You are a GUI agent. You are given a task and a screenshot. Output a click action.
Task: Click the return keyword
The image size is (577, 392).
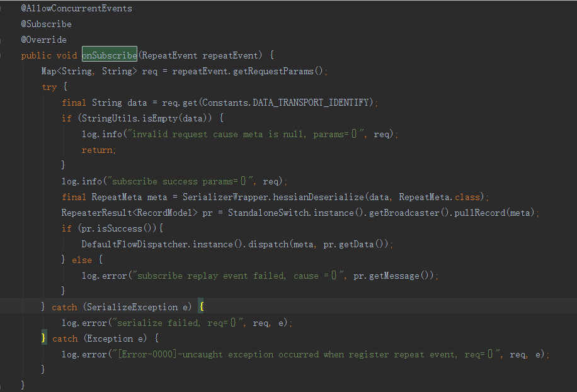point(97,150)
